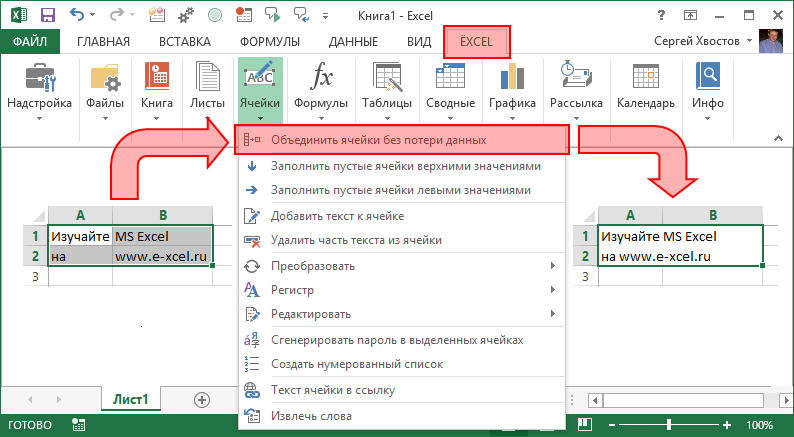Choose Создать нумерованный список

tap(402, 364)
